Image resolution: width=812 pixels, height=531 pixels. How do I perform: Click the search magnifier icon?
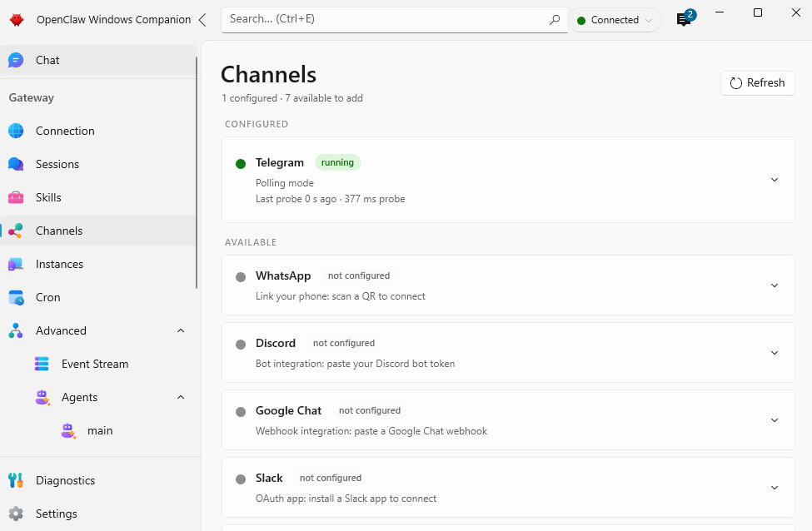(x=554, y=20)
